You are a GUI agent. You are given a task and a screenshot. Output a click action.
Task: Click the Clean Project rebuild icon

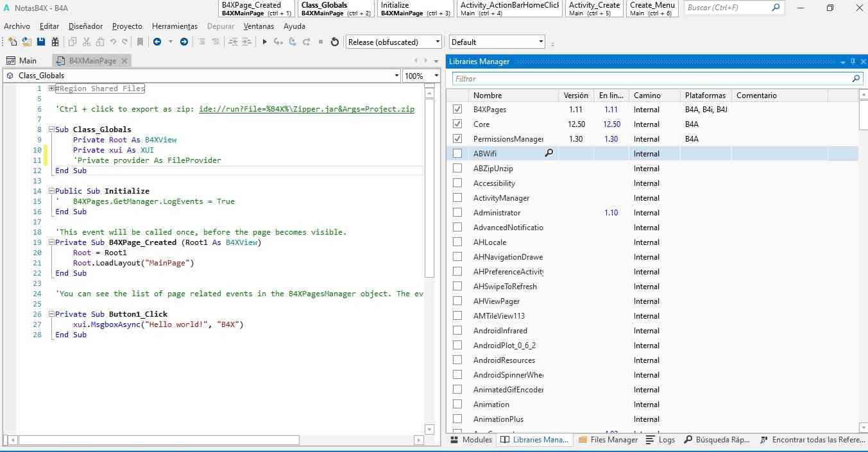(334, 42)
